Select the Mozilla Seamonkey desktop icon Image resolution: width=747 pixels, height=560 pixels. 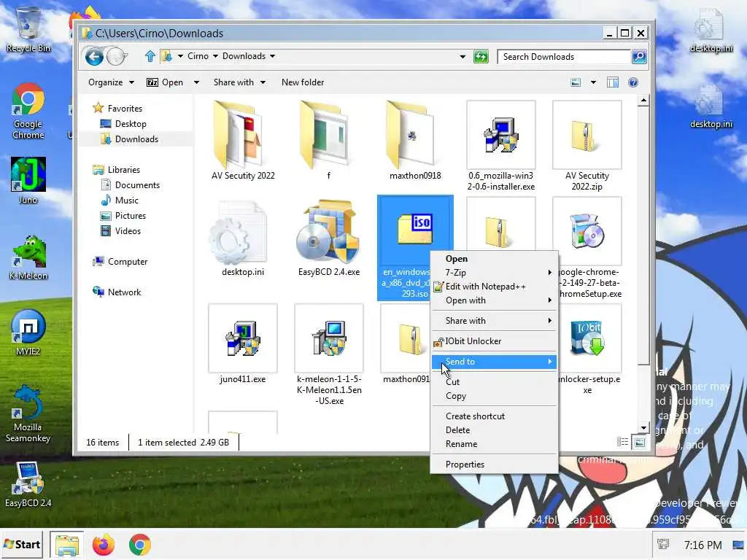28,413
